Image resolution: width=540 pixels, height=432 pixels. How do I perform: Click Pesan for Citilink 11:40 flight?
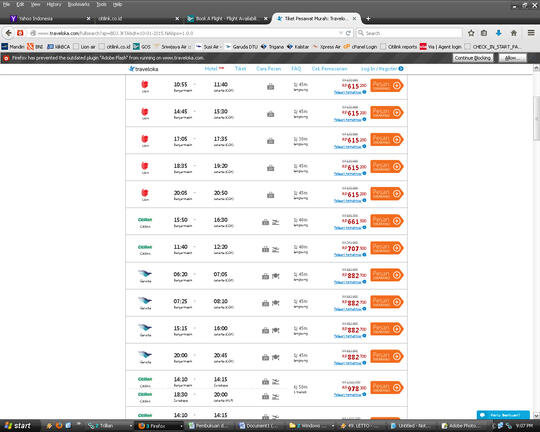pyautogui.click(x=387, y=248)
